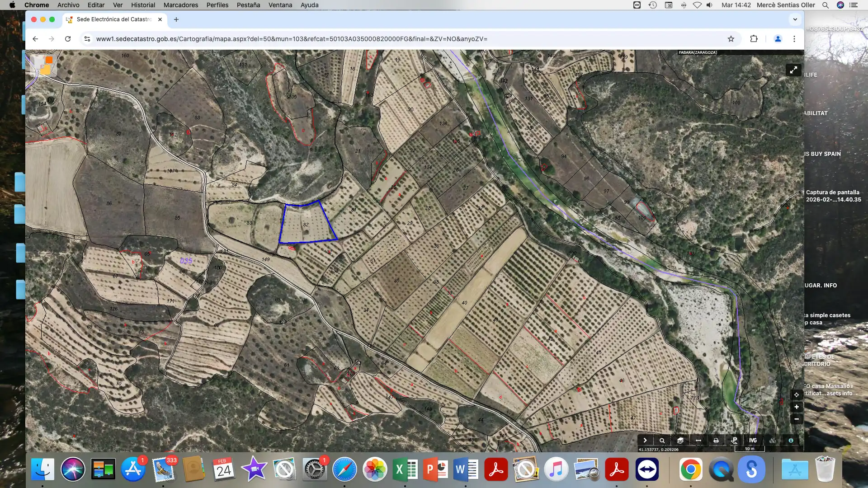This screenshot has width=868, height=488.
Task: Open the 3D buildings cubes tool
Action: click(772, 440)
